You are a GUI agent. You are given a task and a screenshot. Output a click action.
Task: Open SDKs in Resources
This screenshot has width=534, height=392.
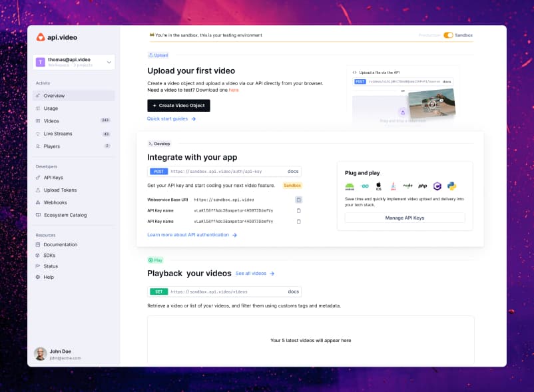point(49,255)
